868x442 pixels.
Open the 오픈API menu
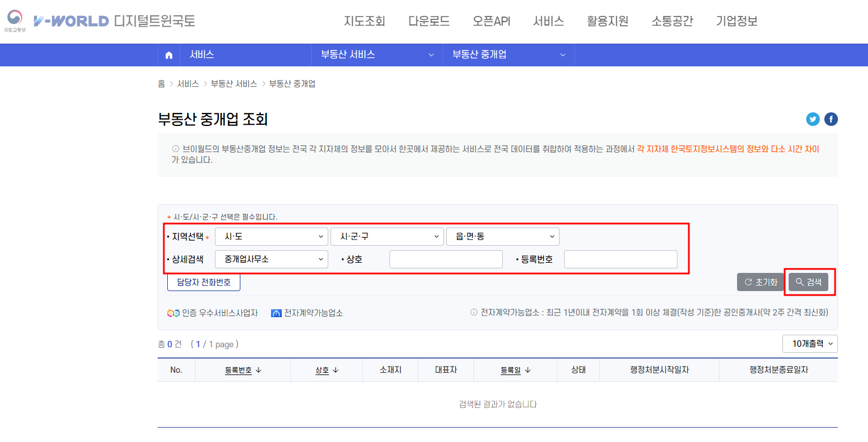click(491, 20)
